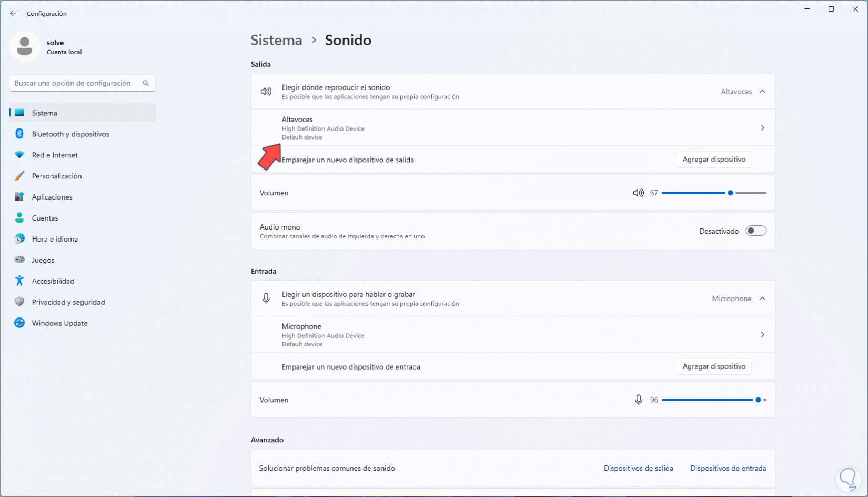868x497 pixels.
Task: Collapse the input device list chevron
Action: (762, 299)
